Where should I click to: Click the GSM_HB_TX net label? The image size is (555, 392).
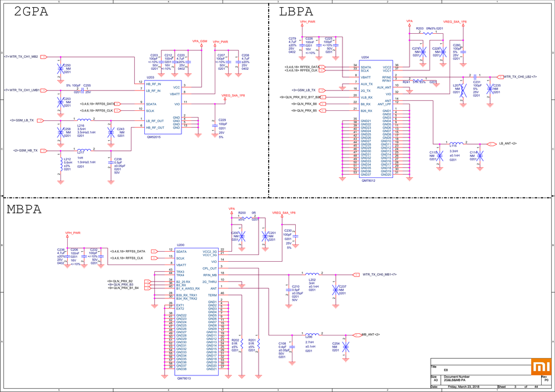coord(28,151)
